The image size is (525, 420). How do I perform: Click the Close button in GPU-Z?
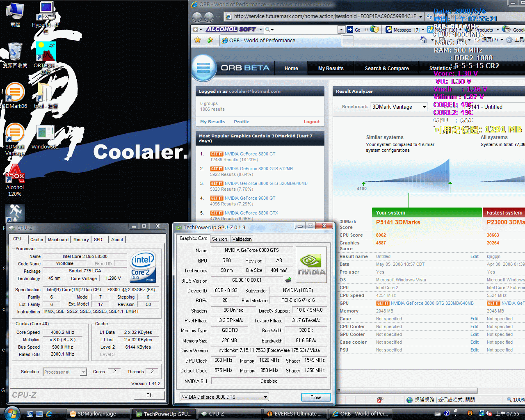[x=316, y=397]
